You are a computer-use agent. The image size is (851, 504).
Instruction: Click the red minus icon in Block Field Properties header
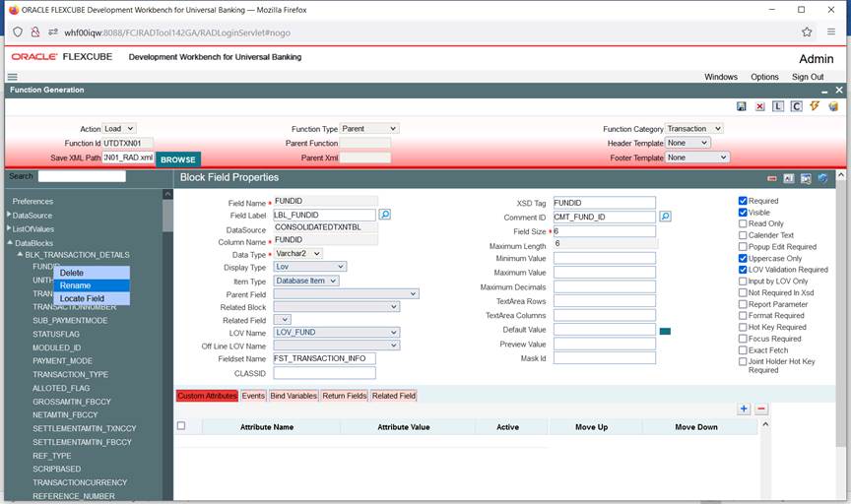(772, 178)
